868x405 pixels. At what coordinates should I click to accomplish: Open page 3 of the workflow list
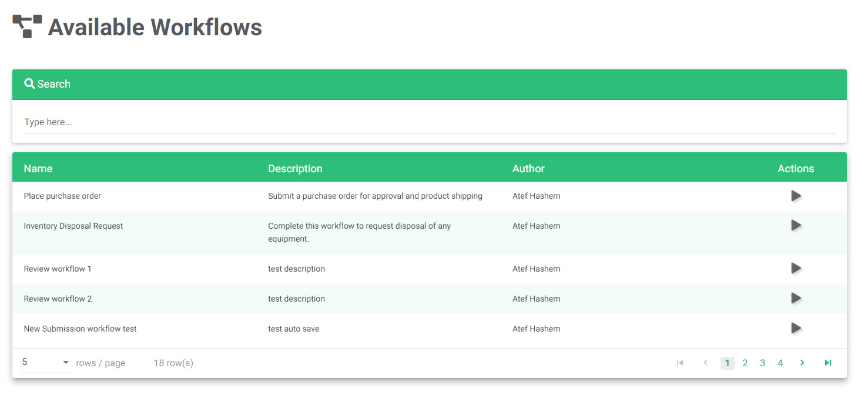(x=762, y=363)
